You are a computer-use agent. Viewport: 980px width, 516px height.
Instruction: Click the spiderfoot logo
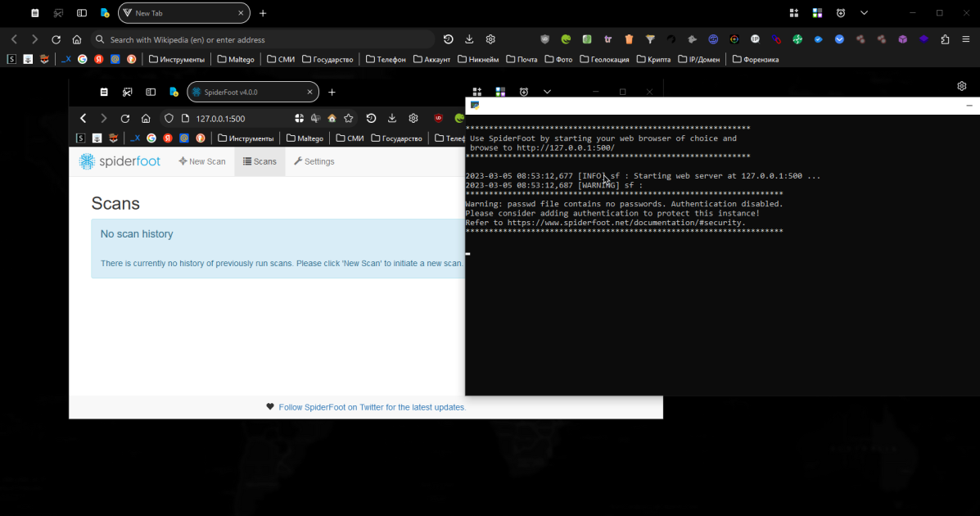pyautogui.click(x=120, y=161)
